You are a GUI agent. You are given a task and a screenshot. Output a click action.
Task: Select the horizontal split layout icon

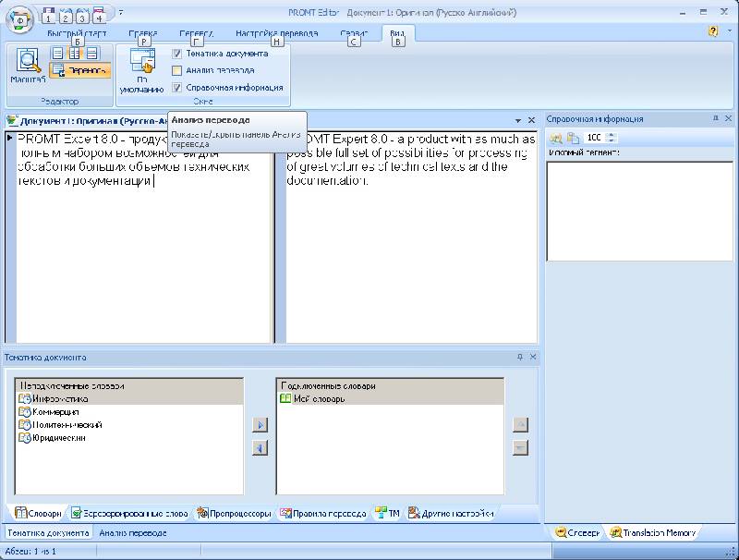pos(91,54)
